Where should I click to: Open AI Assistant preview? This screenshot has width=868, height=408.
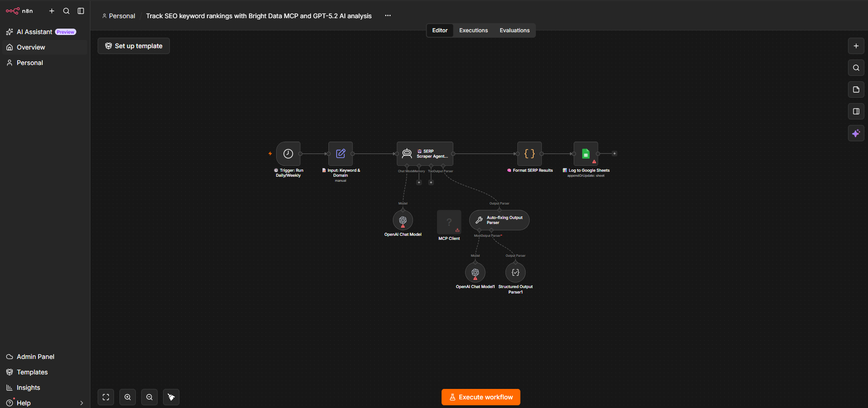(45, 32)
